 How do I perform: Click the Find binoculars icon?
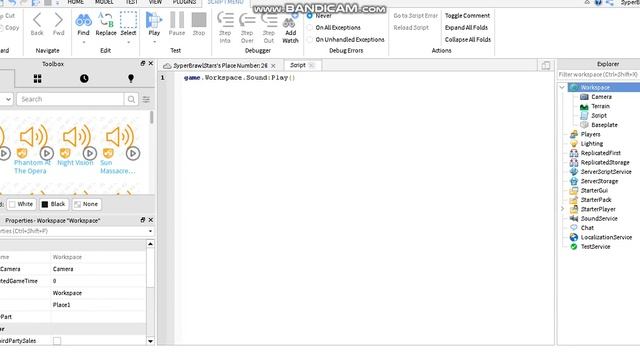[x=83, y=20]
